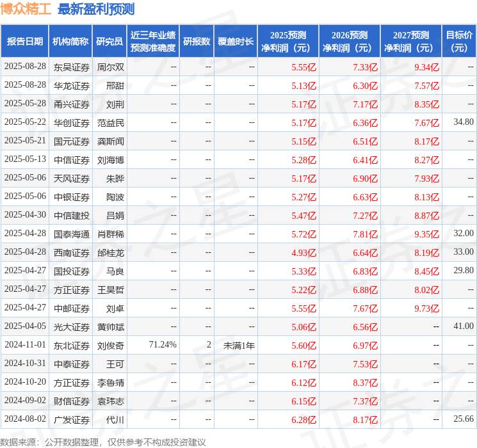The height and width of the screenshot is (448, 477).
Task: Click date 2025-04-30 cell
Action: [25, 215]
